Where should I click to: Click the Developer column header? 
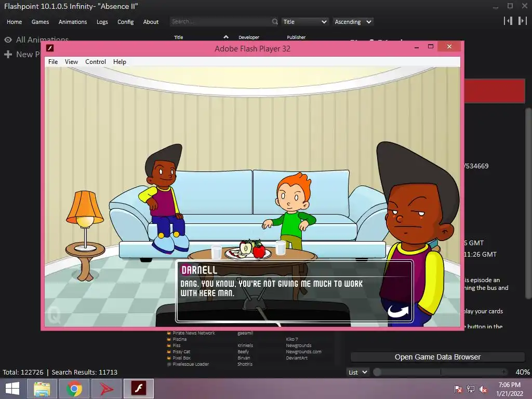[x=249, y=37]
